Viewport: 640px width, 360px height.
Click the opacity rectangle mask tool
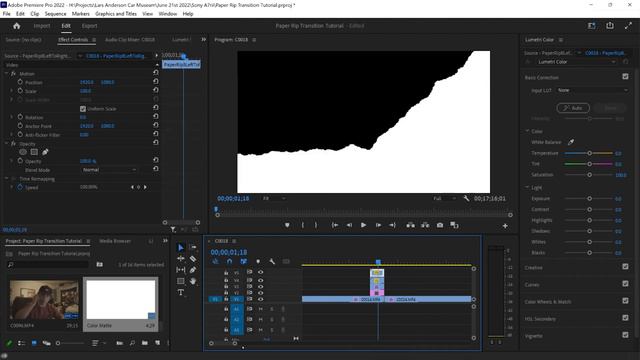pyautogui.click(x=34, y=152)
